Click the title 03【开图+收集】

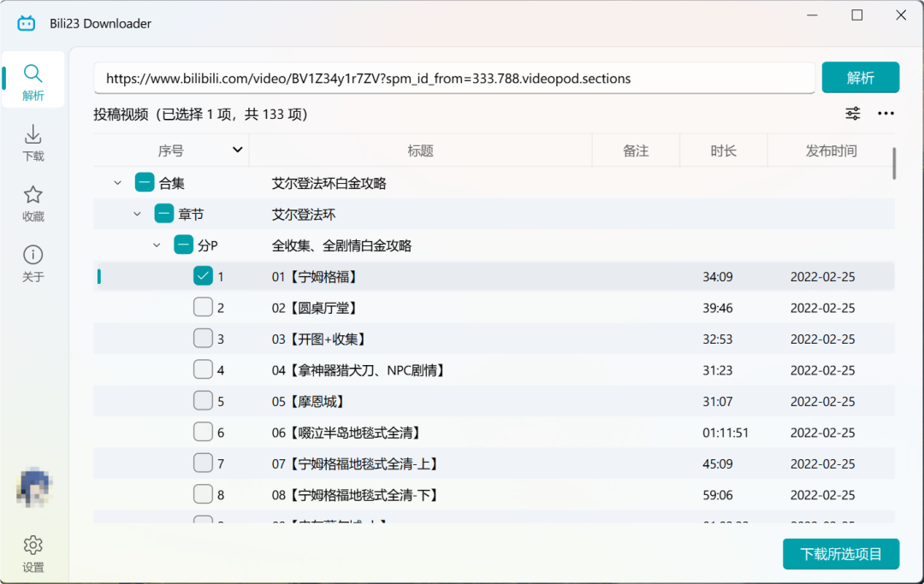(x=320, y=339)
